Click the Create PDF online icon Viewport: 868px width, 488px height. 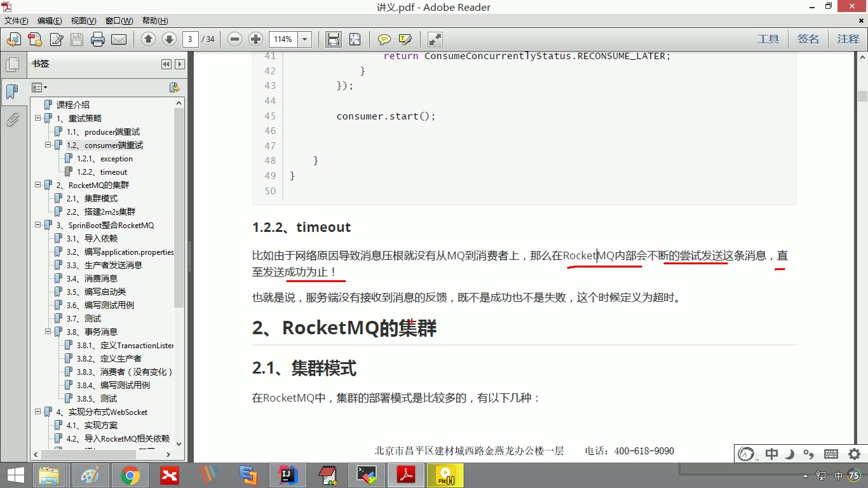pyautogui.click(x=35, y=39)
